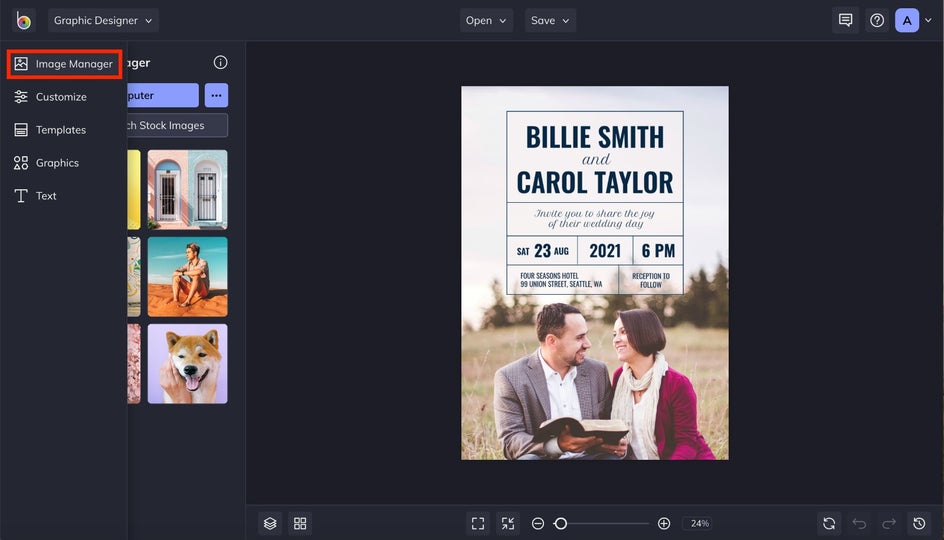The height and width of the screenshot is (540, 944).
Task: Click the 24% zoom percentage field
Action: click(x=699, y=524)
